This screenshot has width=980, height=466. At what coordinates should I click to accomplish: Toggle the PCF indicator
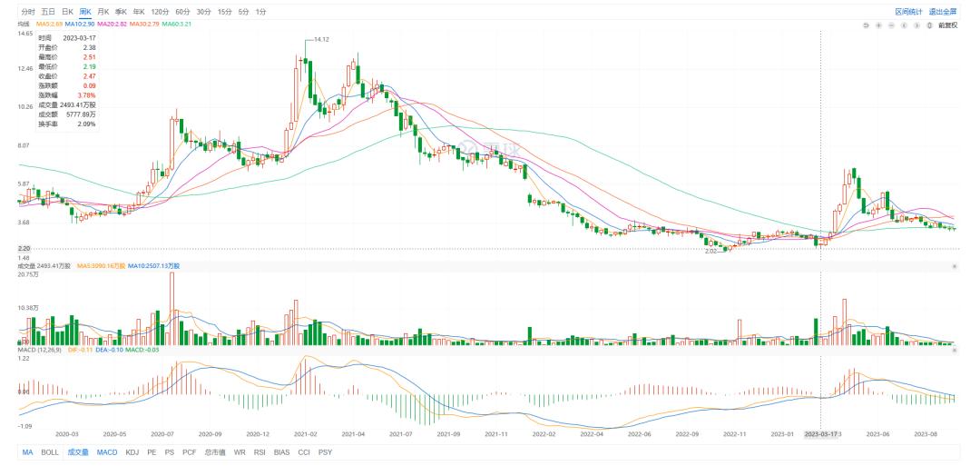190,452
